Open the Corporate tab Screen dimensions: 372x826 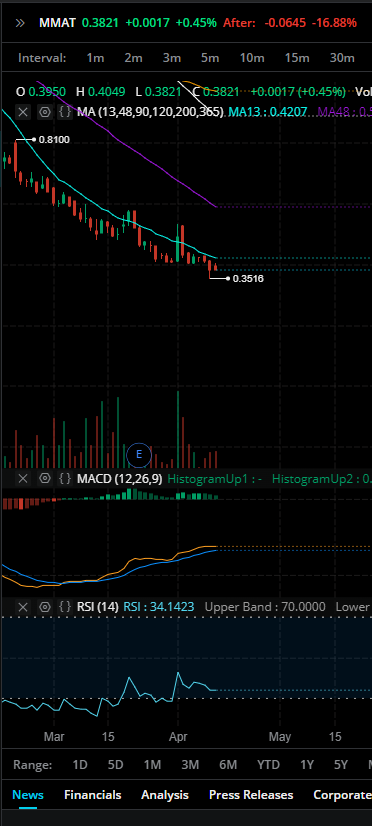click(x=342, y=795)
